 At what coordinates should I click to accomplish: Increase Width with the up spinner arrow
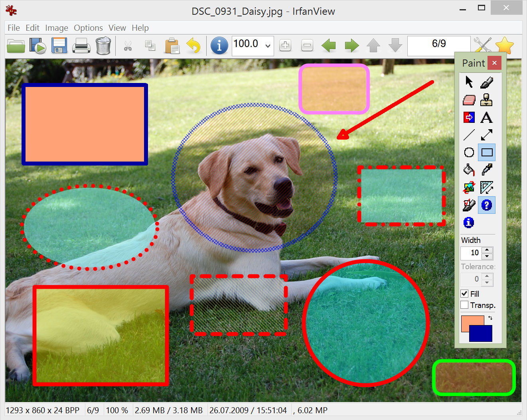pyautogui.click(x=487, y=250)
